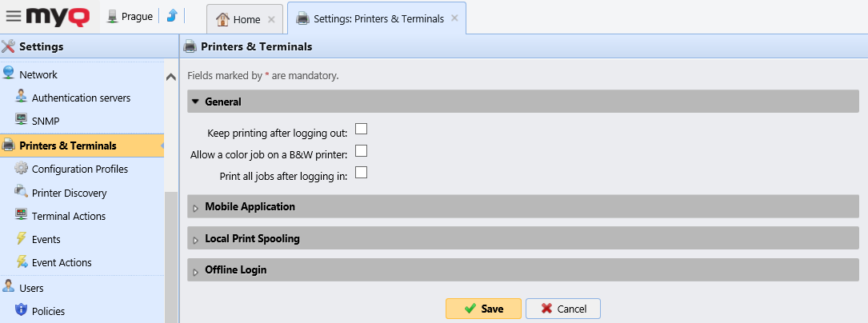Collapse the General section

click(x=195, y=102)
